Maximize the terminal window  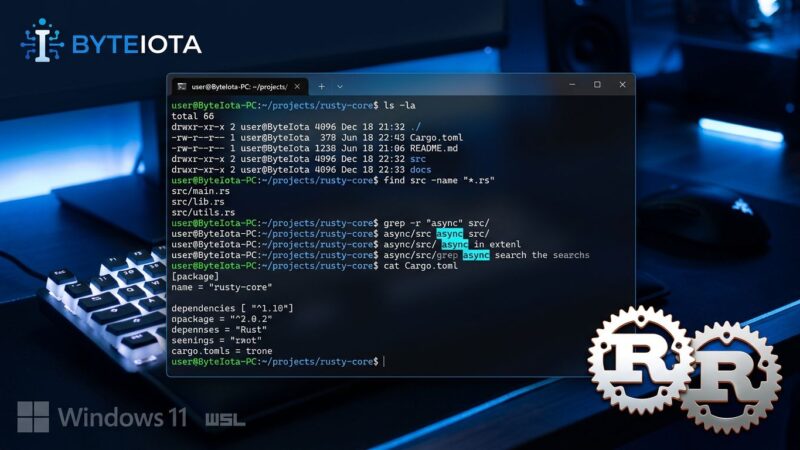[x=597, y=85]
